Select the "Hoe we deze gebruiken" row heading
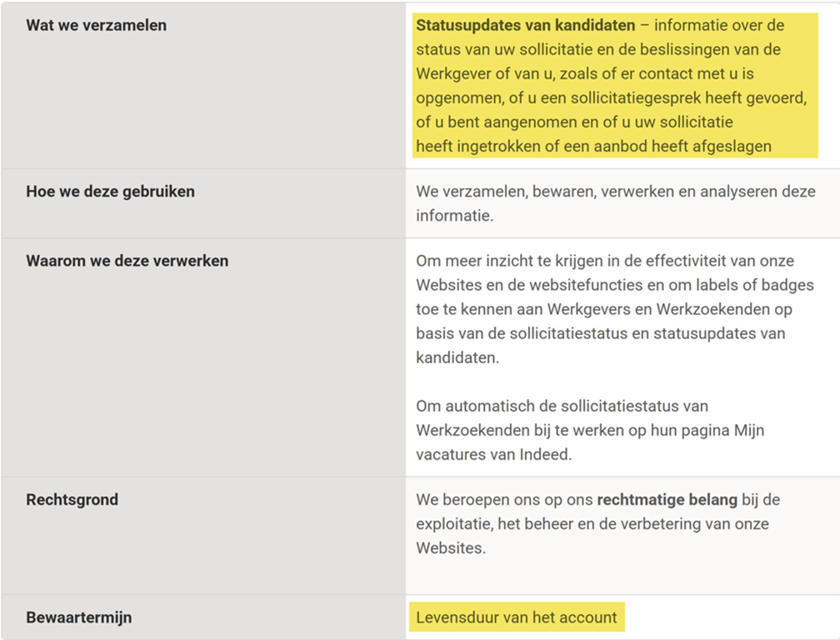 pos(110,191)
